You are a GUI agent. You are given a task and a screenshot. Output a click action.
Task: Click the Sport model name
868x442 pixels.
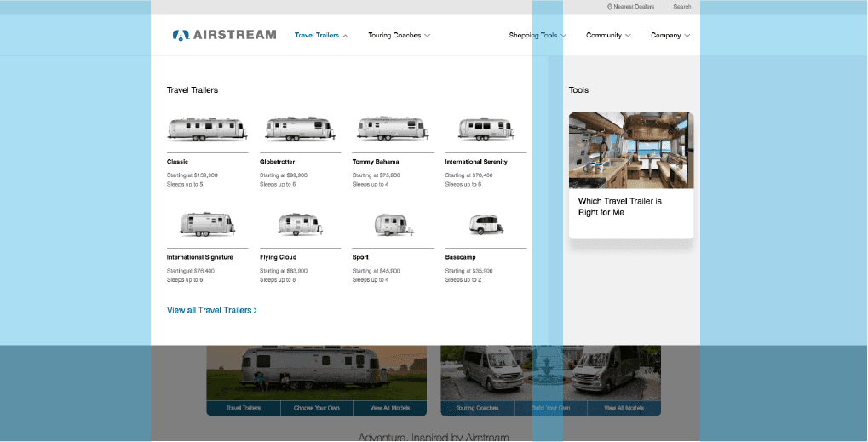360,257
